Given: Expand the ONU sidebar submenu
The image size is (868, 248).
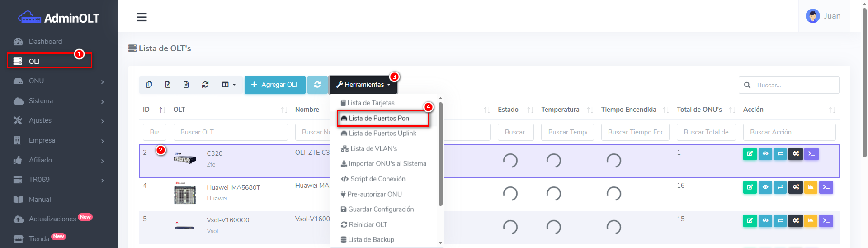Looking at the screenshot, I should pyautogui.click(x=59, y=81).
